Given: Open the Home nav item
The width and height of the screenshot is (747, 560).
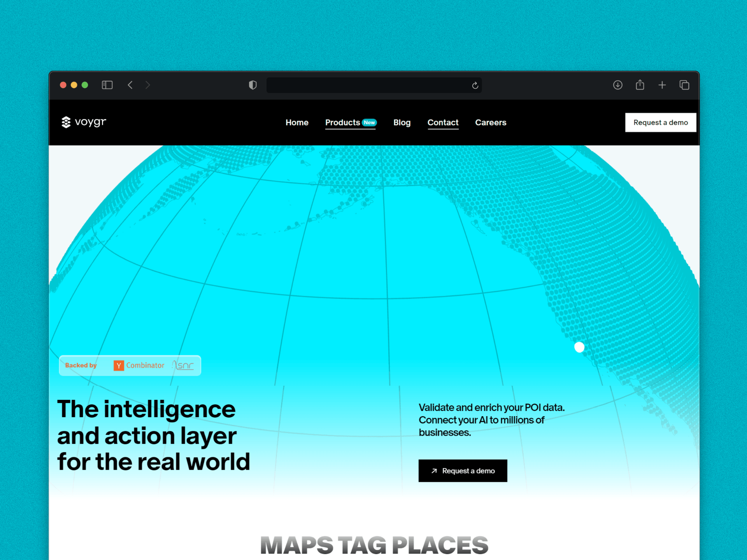Looking at the screenshot, I should tap(297, 122).
